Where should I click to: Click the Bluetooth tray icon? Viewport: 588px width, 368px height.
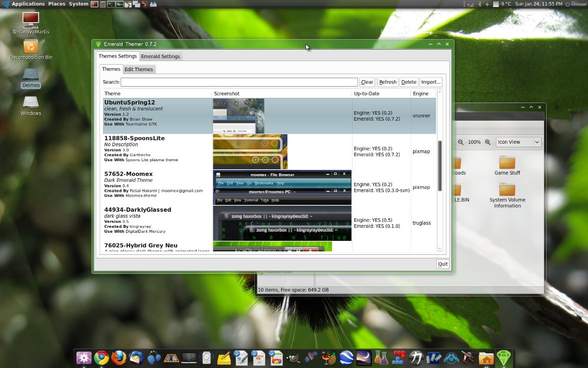click(479, 4)
